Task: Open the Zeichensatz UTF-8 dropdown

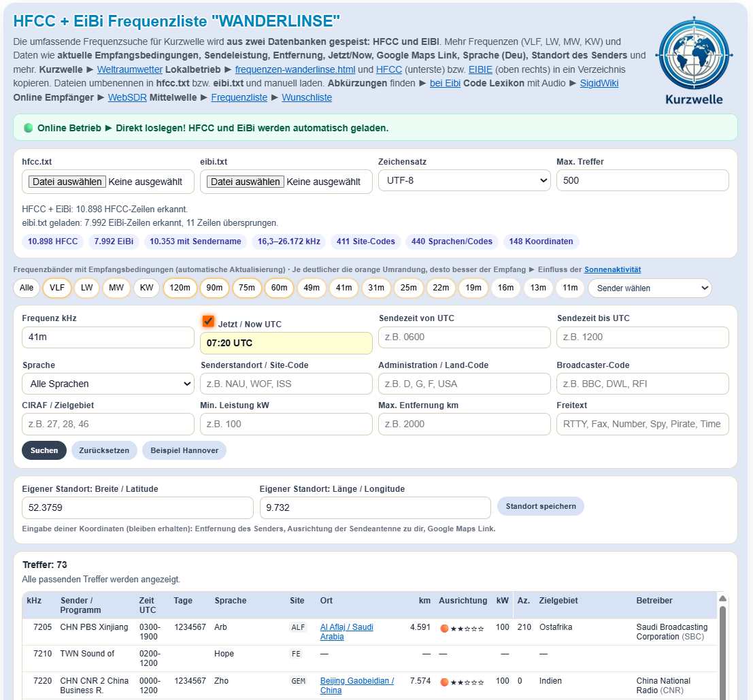Action: 464,180
